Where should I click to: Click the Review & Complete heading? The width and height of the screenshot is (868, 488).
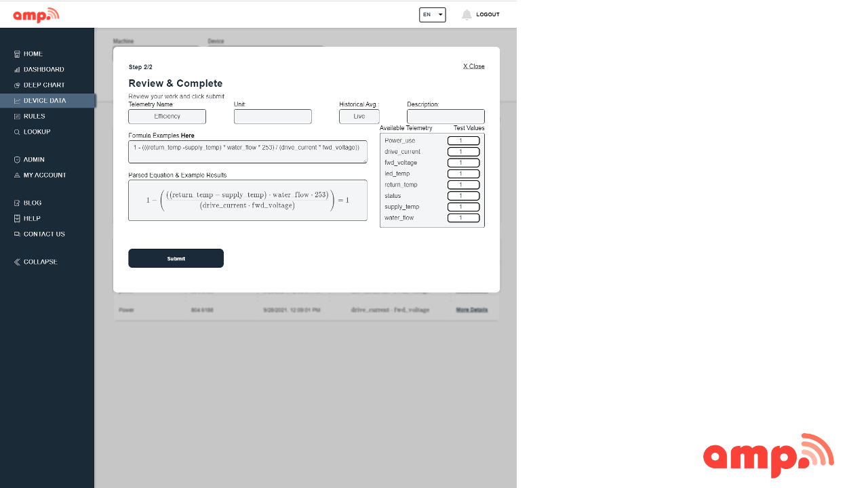click(176, 83)
